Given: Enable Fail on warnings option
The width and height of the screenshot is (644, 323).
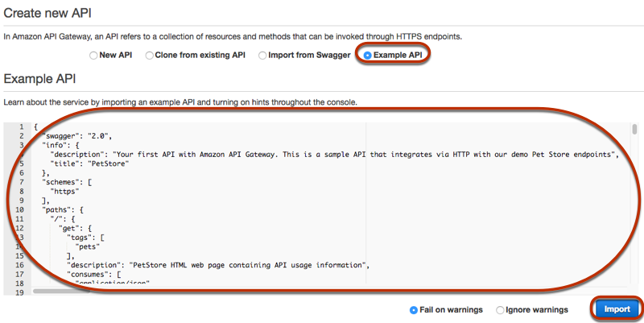Looking at the screenshot, I should 414,310.
